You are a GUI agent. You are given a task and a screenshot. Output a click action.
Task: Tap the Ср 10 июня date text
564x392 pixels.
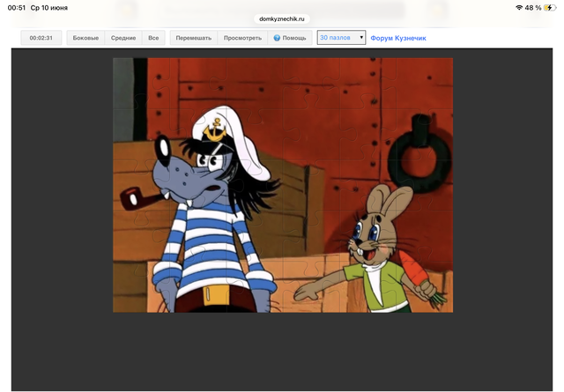[49, 8]
